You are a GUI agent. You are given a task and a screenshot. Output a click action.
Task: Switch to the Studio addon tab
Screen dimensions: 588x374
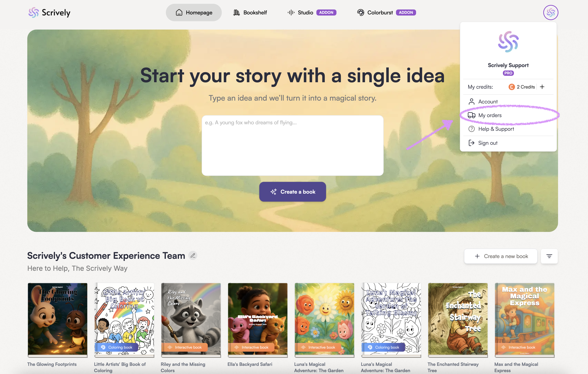(x=312, y=13)
